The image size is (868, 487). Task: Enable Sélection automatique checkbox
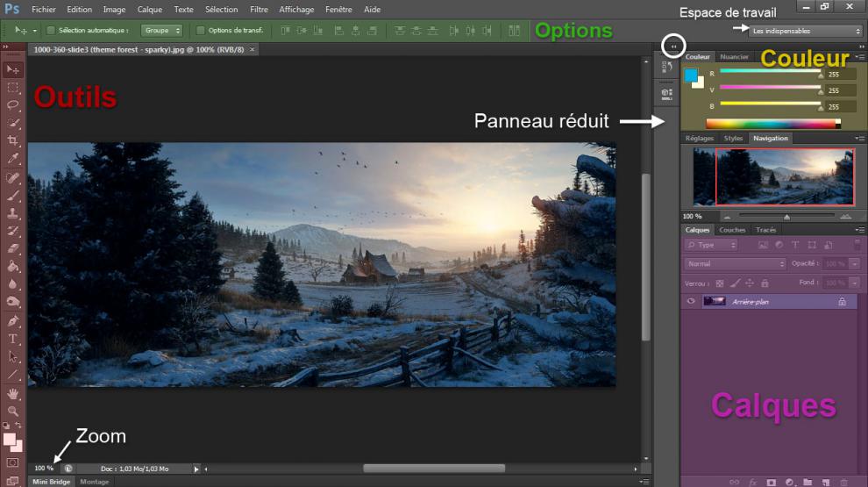point(50,31)
